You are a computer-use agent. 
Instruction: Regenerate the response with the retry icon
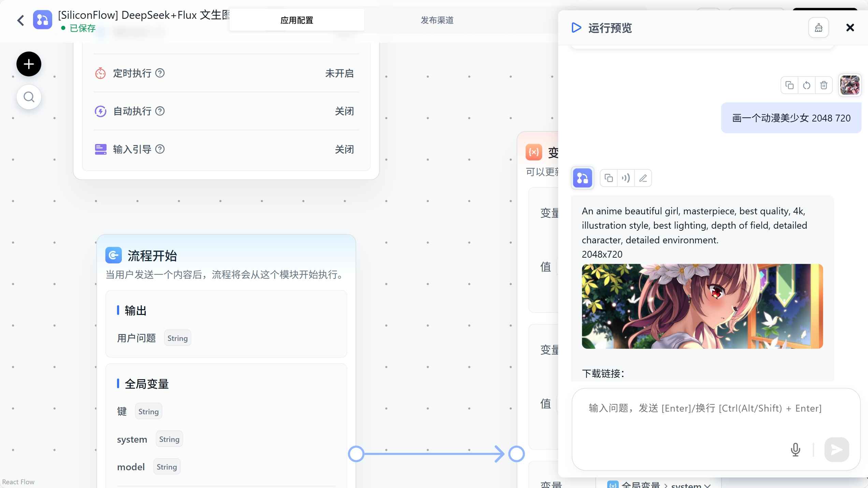click(807, 85)
